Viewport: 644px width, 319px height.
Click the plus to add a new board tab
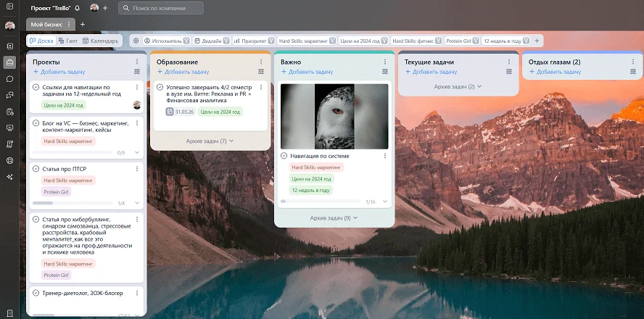pos(83,25)
